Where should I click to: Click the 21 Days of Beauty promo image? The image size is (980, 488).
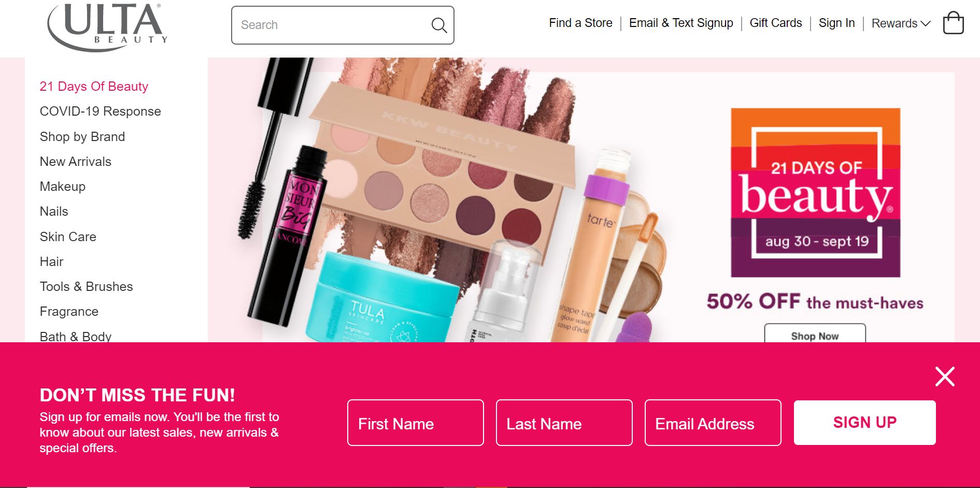(x=815, y=192)
